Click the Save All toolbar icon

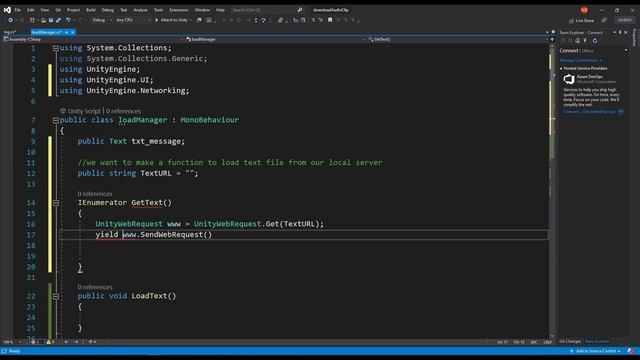click(x=58, y=20)
